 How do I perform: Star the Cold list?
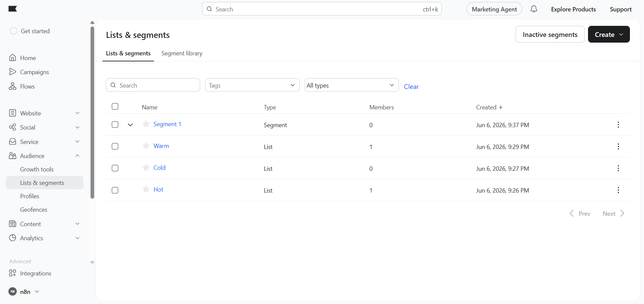coord(146,168)
